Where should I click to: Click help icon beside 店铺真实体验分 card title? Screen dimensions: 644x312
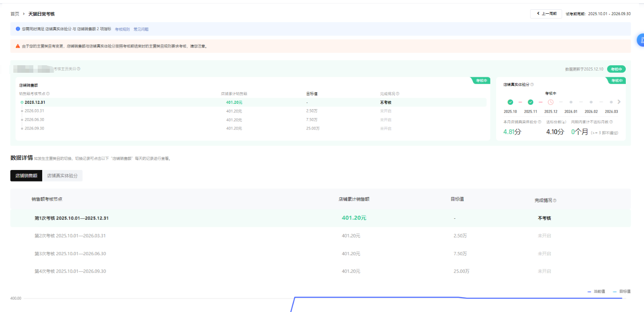[x=532, y=84]
